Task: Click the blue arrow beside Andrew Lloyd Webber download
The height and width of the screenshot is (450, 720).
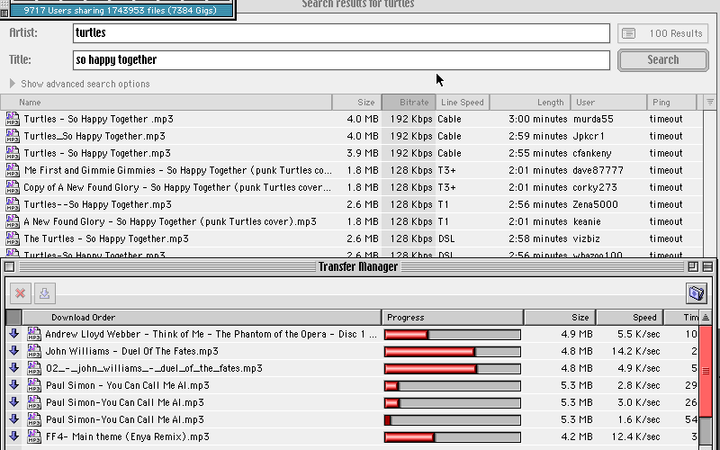Action: (x=14, y=334)
